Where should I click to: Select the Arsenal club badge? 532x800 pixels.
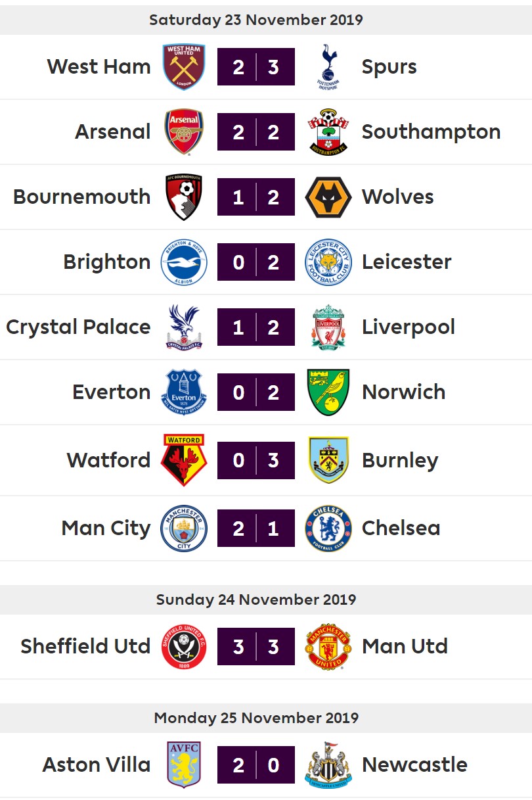coord(184,131)
